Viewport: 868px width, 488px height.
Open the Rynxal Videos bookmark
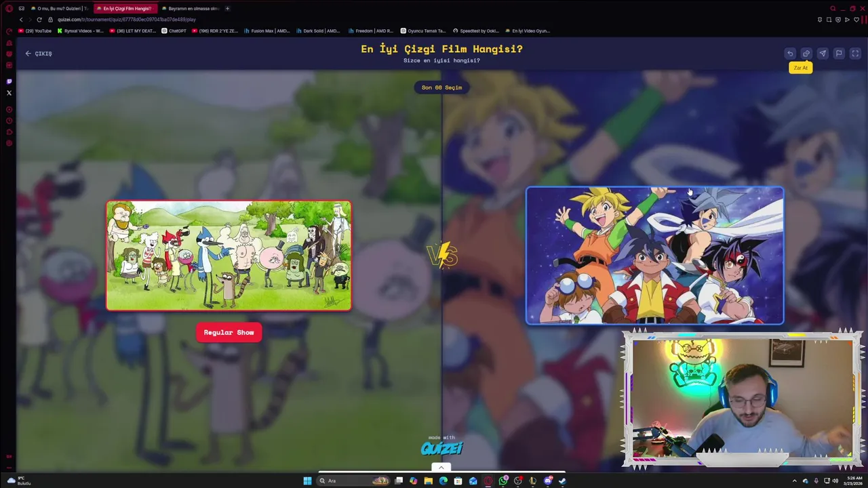[81, 30]
